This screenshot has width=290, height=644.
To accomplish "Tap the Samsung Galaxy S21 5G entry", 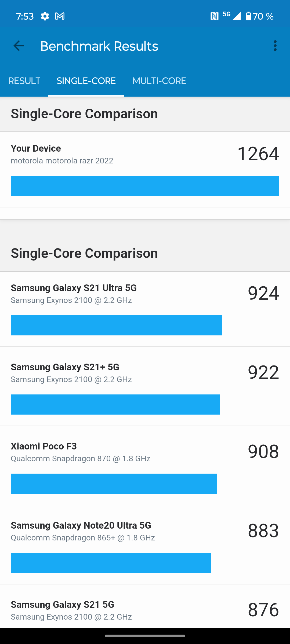I will 62,605.
